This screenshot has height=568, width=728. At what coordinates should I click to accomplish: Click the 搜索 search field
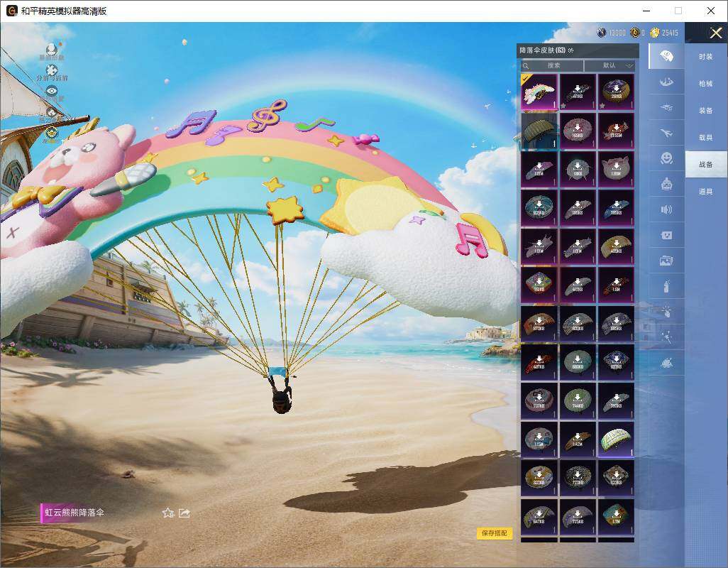[551, 65]
